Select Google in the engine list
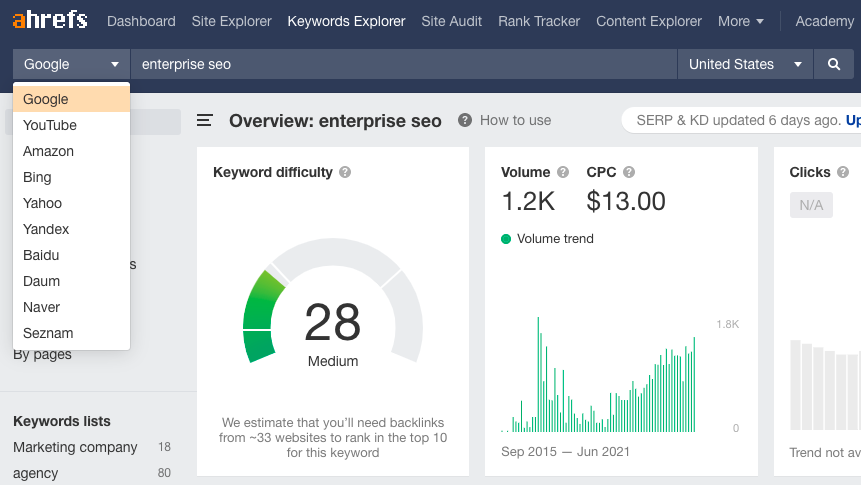Viewport: 861px width, 485px height. click(71, 99)
